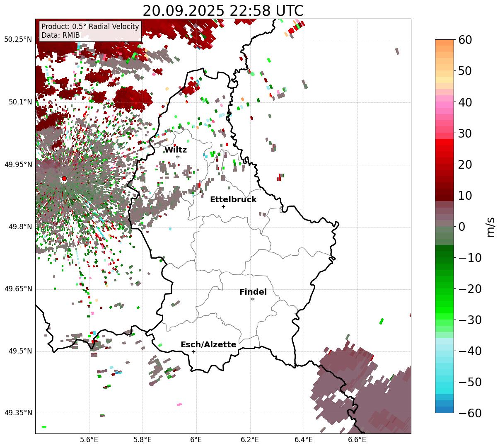The height and width of the screenshot is (448, 500).
Task: Click the Ettelbruck city label
Action: click(233, 200)
